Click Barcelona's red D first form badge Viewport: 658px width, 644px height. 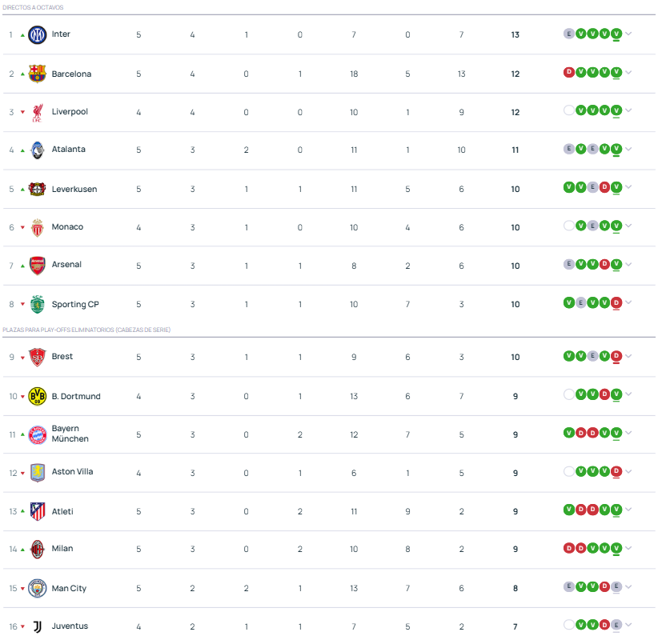[x=568, y=73]
